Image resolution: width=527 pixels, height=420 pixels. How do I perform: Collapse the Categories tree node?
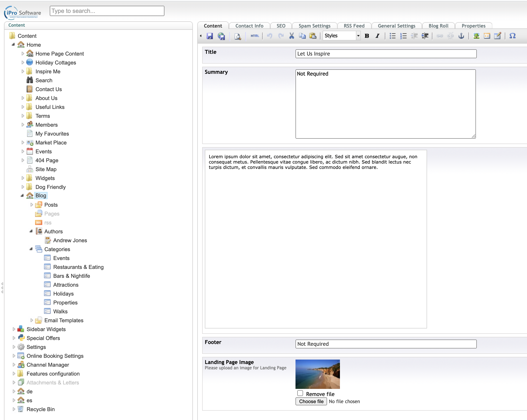31,249
